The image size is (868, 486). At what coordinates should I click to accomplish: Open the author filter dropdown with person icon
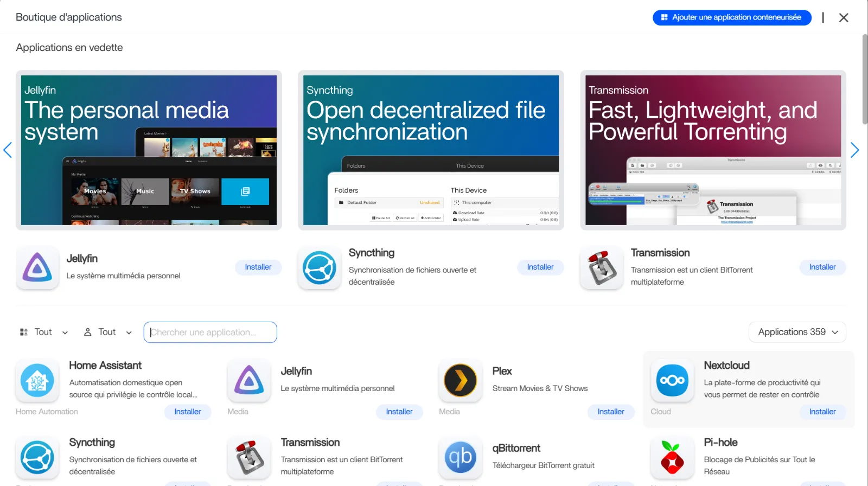[108, 332]
